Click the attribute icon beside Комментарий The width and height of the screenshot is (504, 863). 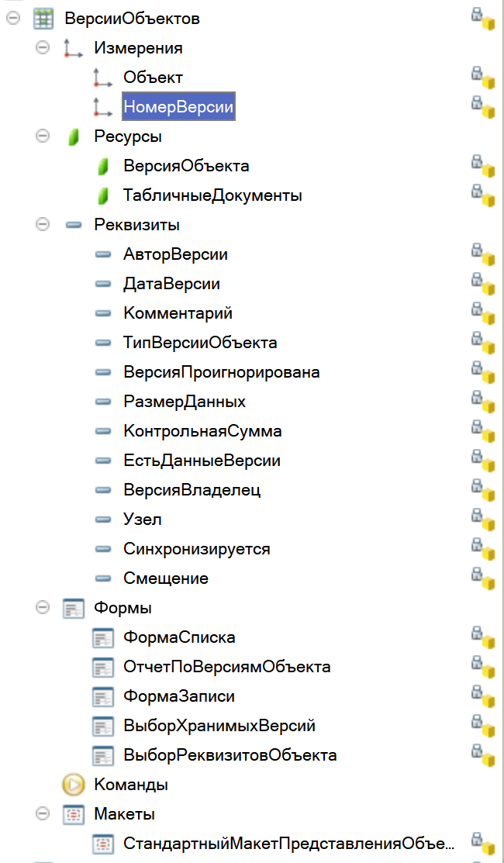[x=102, y=313]
